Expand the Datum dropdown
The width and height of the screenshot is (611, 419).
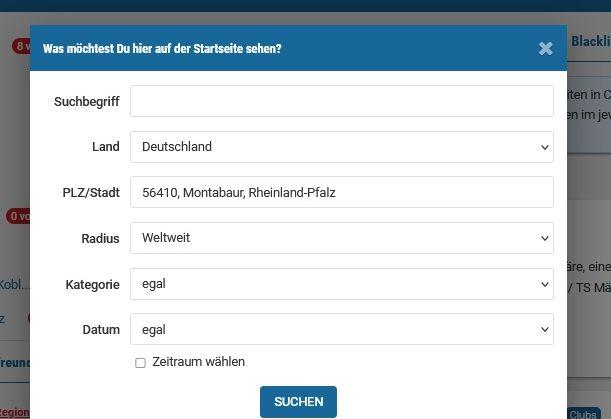341,329
